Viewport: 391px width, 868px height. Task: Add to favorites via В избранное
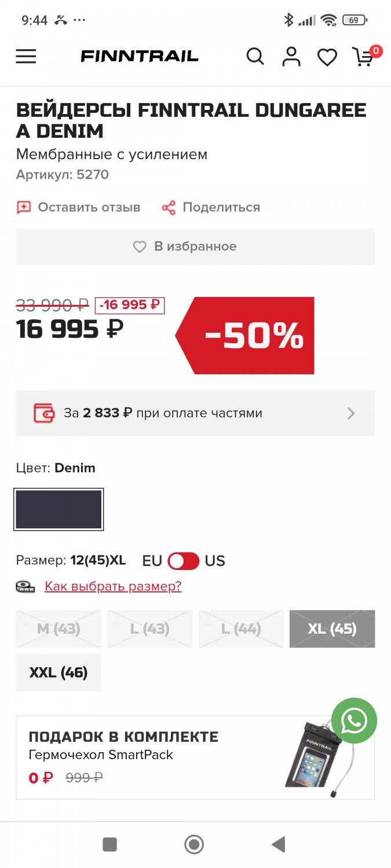(195, 247)
